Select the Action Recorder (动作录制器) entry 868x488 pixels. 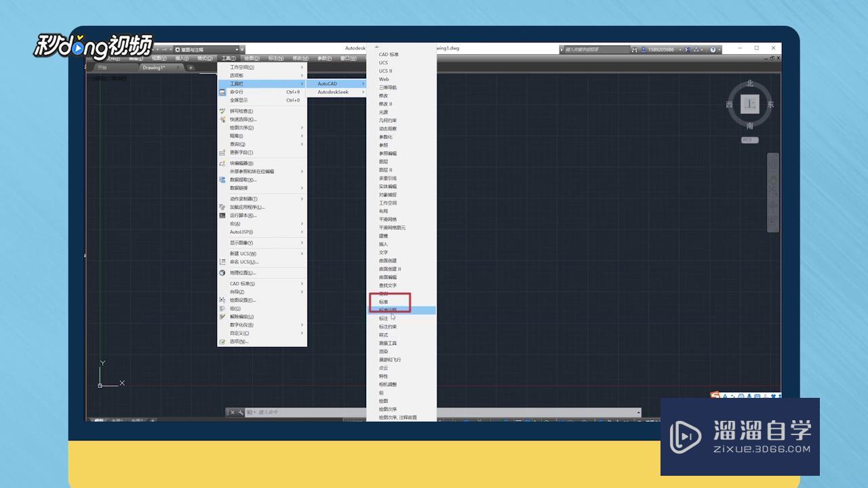coord(262,199)
